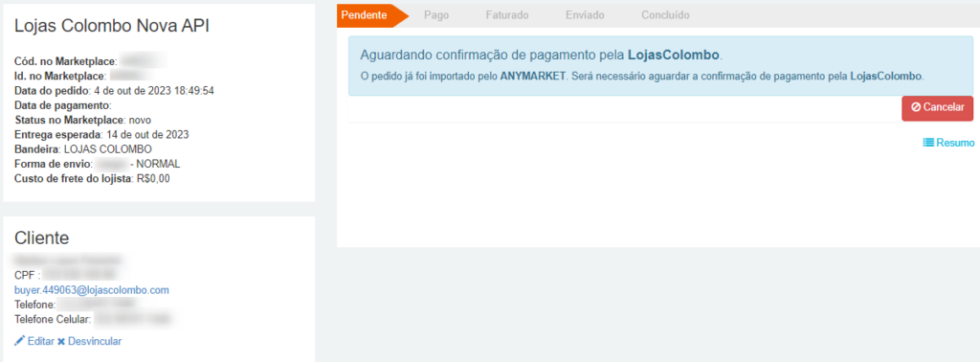This screenshot has width=980, height=362.
Task: Open buyer.449063@lojascolombo.com email link
Action: 92,290
